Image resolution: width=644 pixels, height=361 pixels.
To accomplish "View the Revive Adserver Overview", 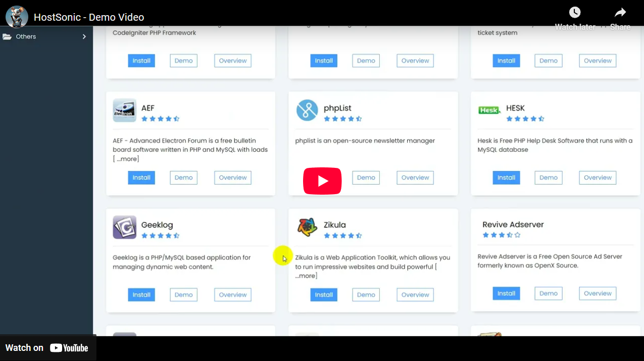I will [598, 293].
